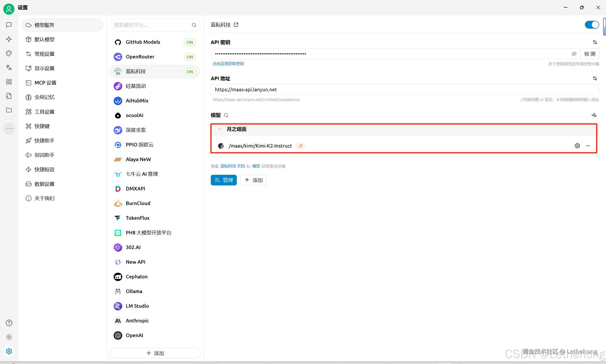Open the help question mark icon

tap(9, 323)
